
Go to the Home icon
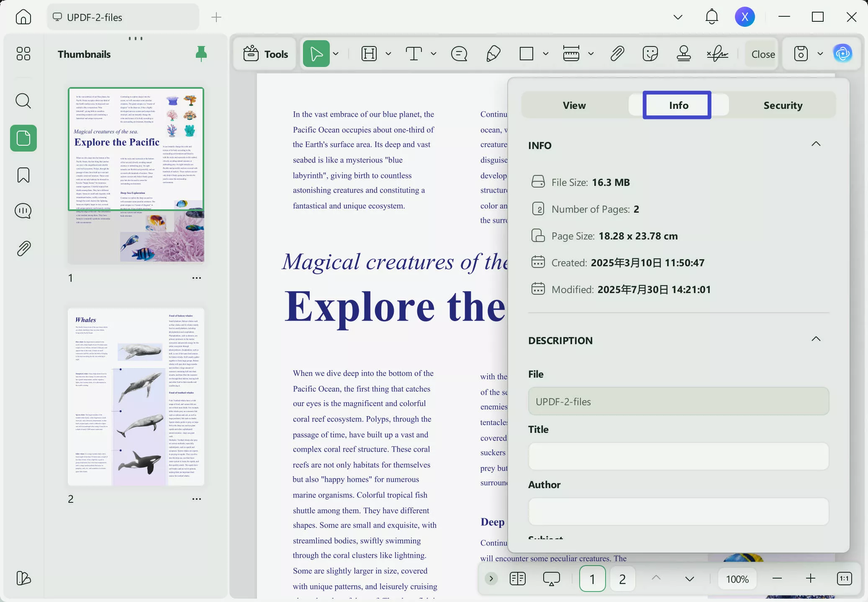[x=23, y=17]
